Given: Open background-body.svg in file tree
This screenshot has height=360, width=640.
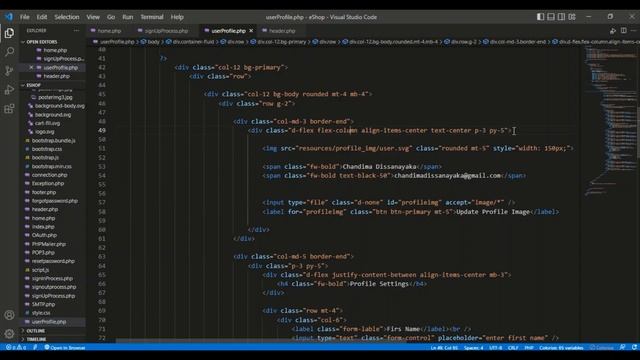Looking at the screenshot, I should point(60,106).
